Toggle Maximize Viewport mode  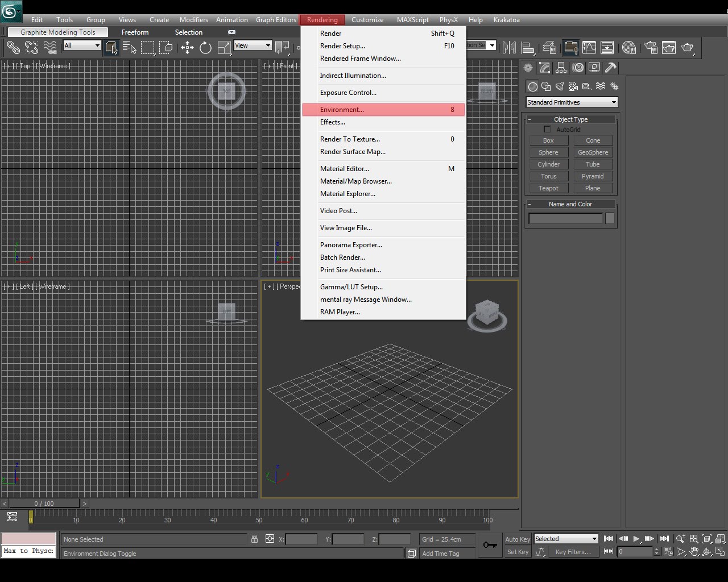[719, 552]
